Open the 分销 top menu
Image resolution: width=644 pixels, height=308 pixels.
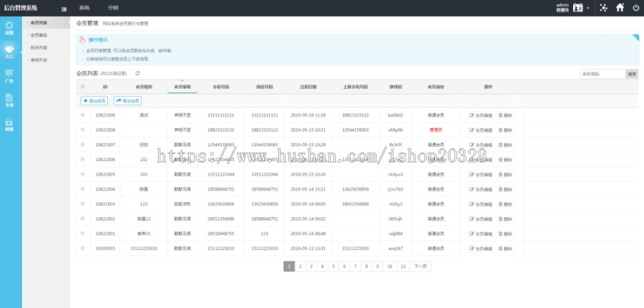pos(113,8)
